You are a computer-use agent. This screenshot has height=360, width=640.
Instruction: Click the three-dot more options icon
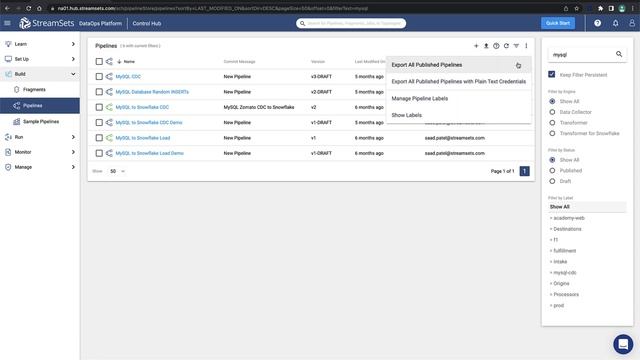pos(526,46)
